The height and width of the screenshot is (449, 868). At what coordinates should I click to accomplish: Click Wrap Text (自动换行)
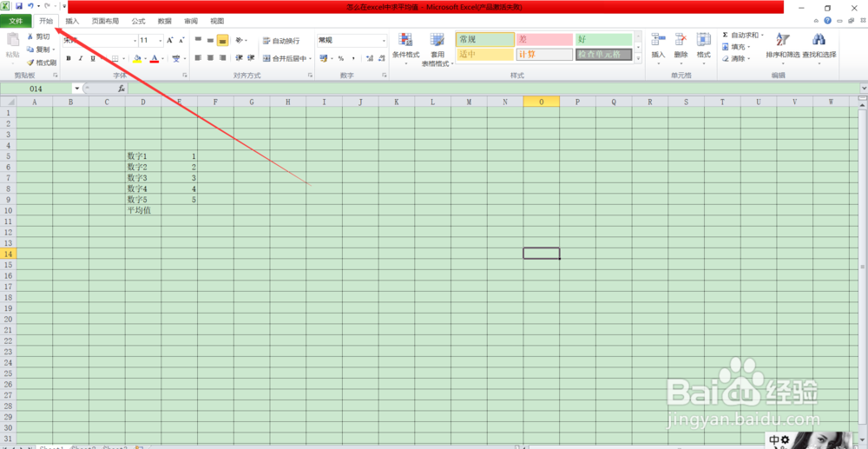click(x=280, y=41)
